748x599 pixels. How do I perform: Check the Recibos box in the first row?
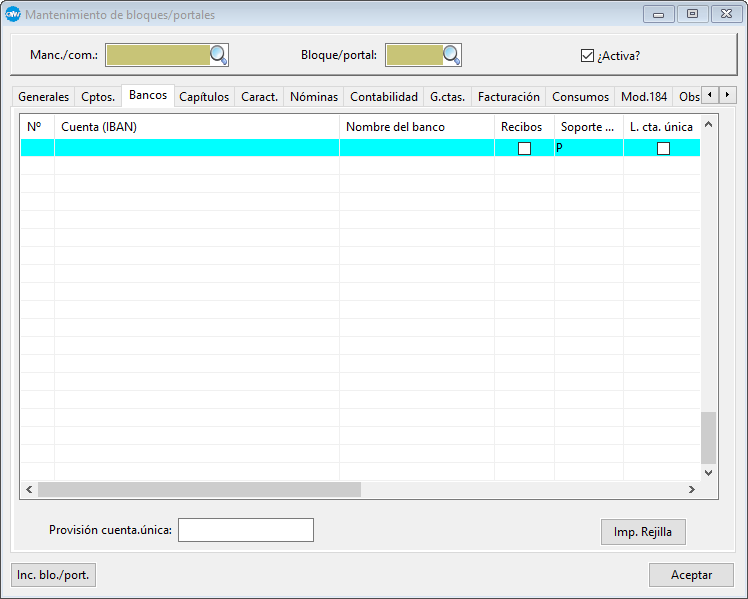(x=524, y=148)
